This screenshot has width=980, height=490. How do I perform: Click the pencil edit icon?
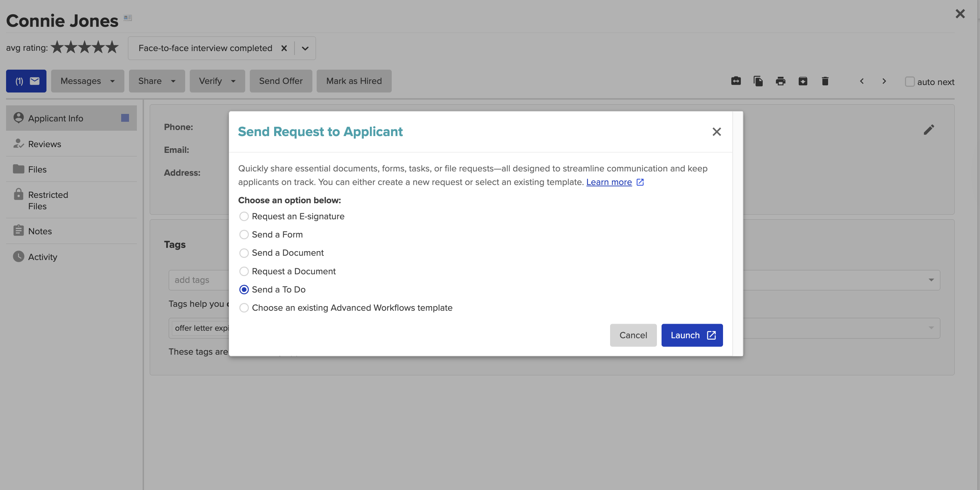click(x=929, y=130)
